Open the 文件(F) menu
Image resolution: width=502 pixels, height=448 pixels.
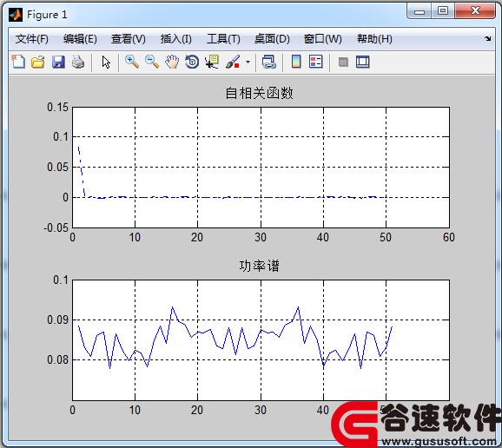coord(32,39)
